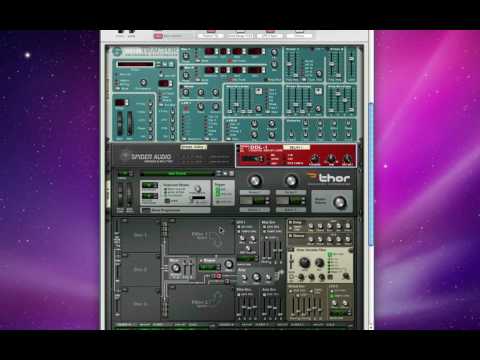Click the empty Thor Osc 1 slot
This screenshot has height=360, width=480.
(x=140, y=236)
